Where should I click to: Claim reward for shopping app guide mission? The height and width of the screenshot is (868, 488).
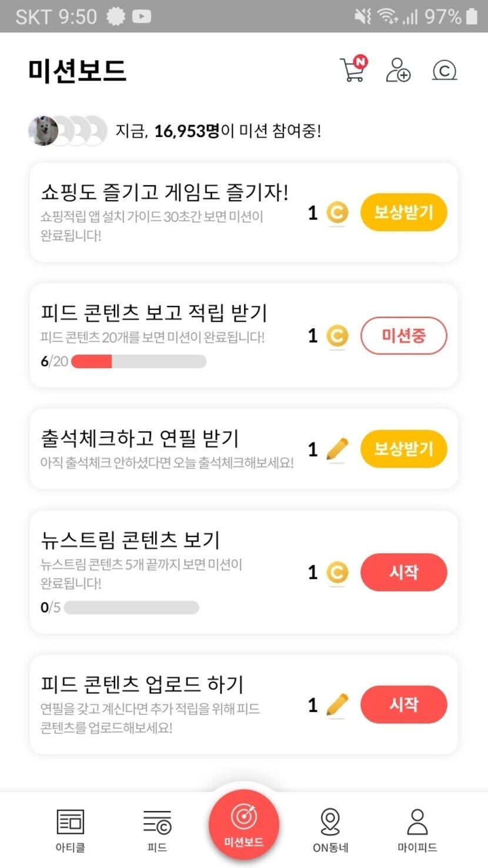[x=403, y=213]
